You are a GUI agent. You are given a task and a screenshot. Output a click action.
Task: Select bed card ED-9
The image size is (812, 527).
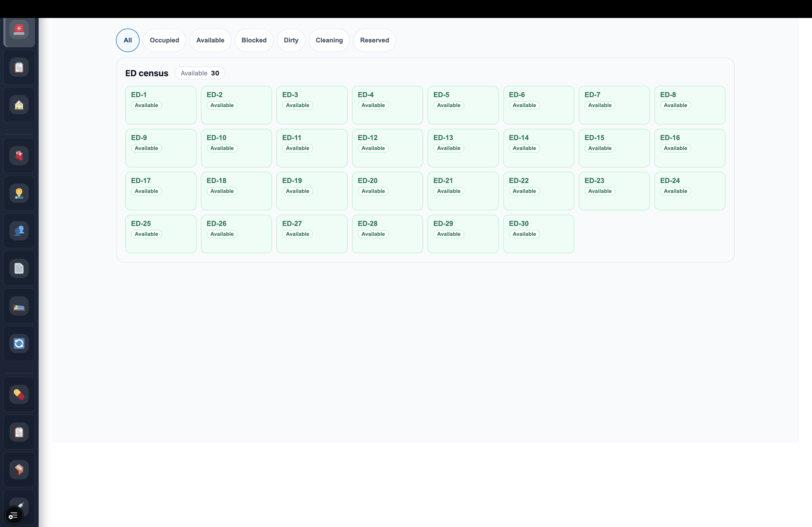pyautogui.click(x=161, y=148)
